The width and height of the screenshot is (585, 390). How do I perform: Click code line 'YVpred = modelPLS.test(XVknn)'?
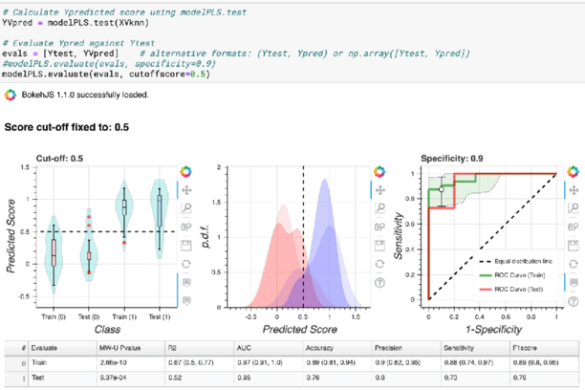75,23
